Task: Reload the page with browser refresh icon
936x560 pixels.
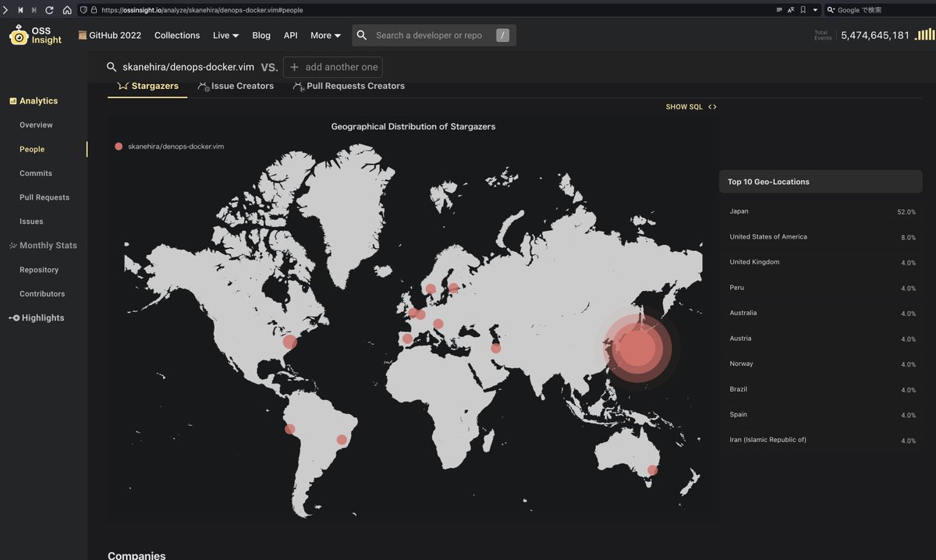Action: point(50,10)
